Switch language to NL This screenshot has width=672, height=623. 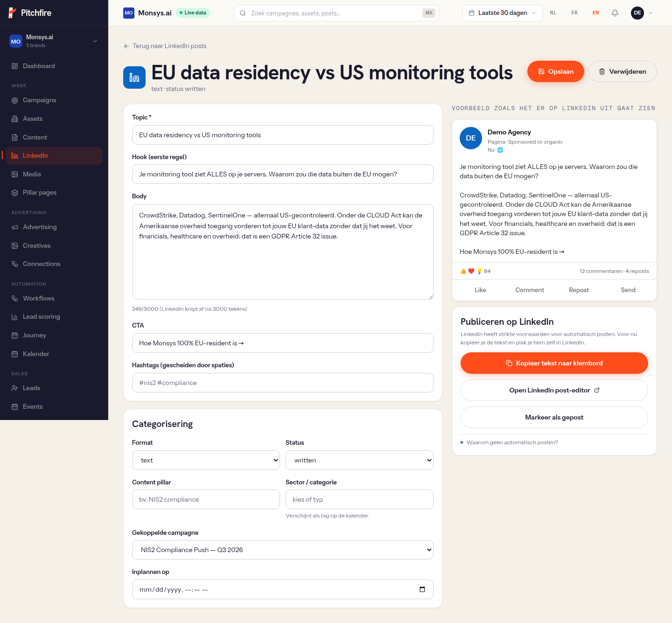pos(553,13)
